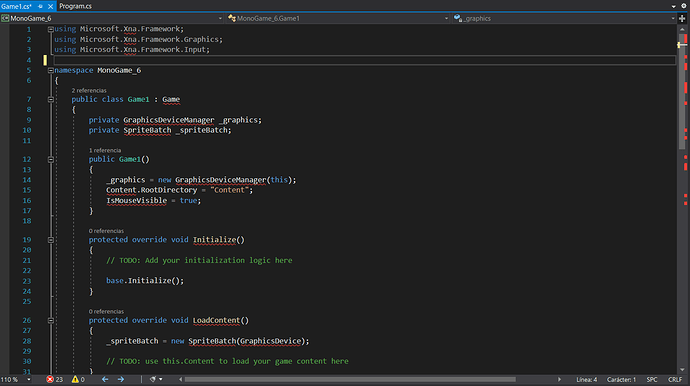Switch to the Program.cs tab
This screenshot has width=690, height=386.
(75, 6)
